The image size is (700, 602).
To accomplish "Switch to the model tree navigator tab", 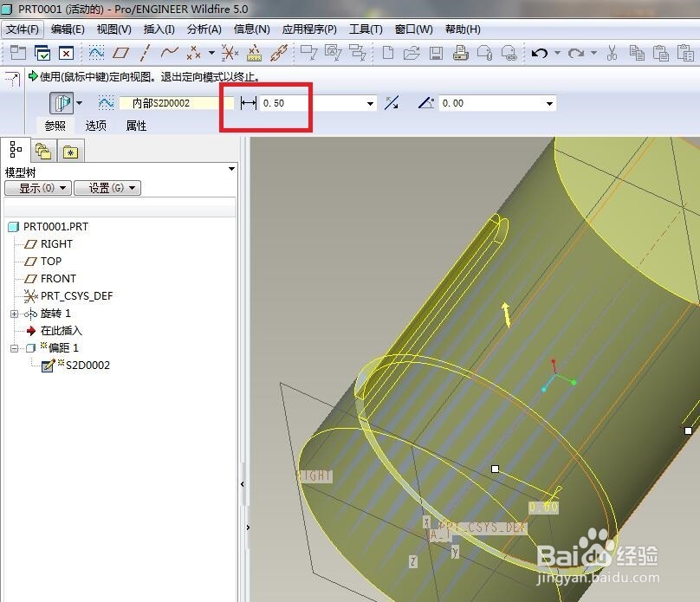I will point(16,150).
